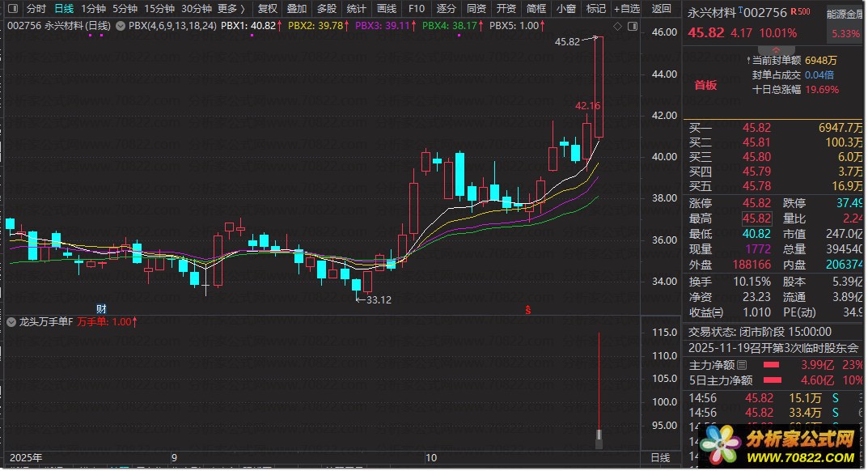Click the 买五 bid price 45.78
Image resolution: width=868 pixels, height=471 pixels.
(x=756, y=185)
